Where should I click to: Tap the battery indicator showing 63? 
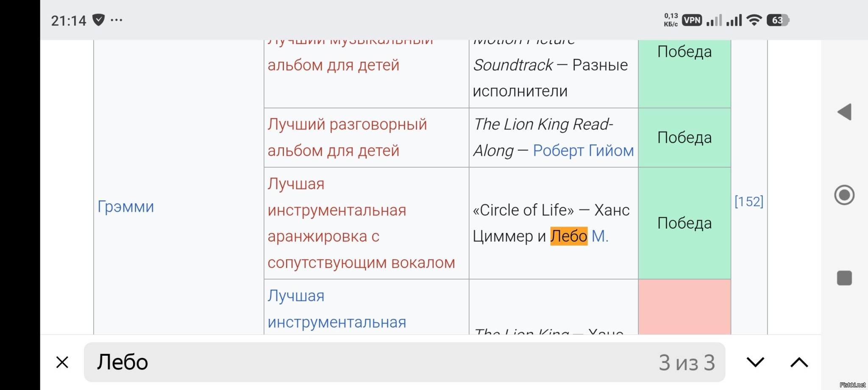[778, 20]
